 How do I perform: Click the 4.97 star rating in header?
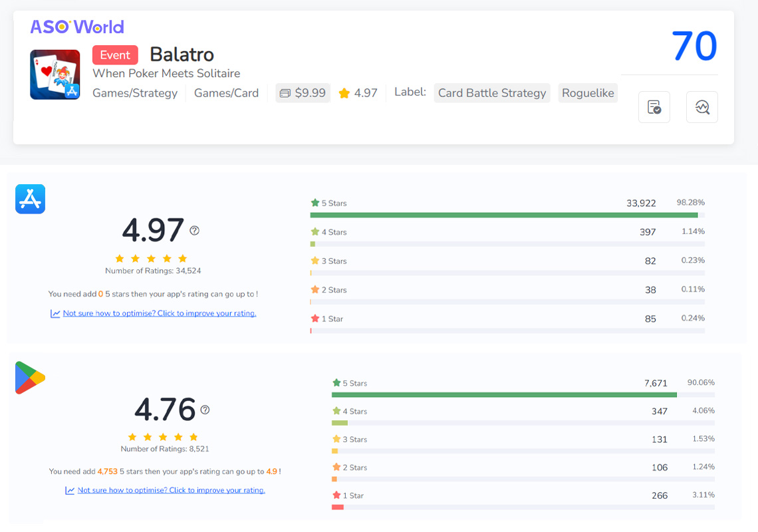(358, 93)
